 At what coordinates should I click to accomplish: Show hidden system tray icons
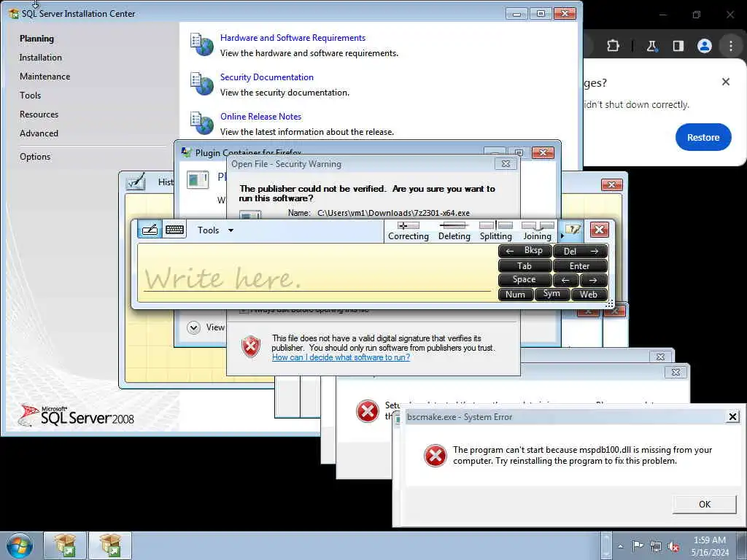(x=620, y=546)
